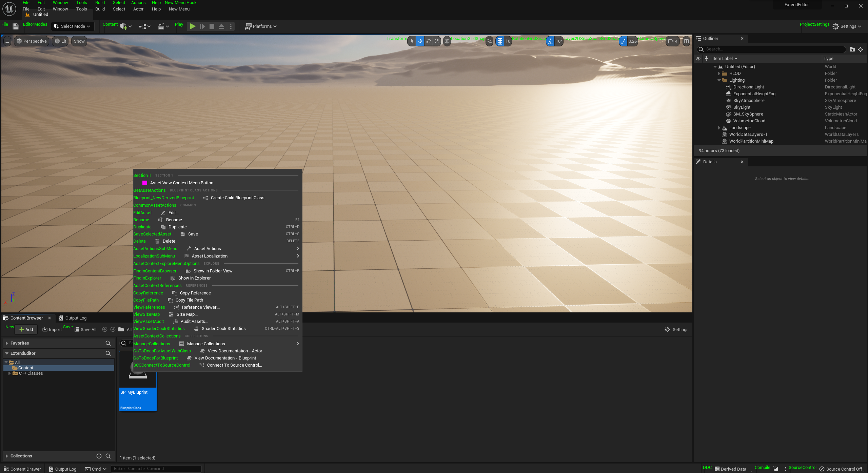868x473 pixels.
Task: Expand the Landscape item in the Outliner
Action: 719,128
